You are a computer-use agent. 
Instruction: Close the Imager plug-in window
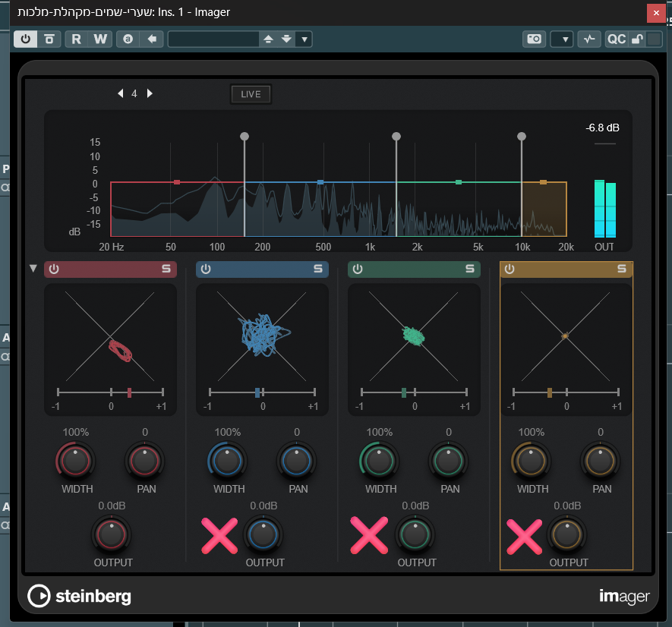[656, 13]
